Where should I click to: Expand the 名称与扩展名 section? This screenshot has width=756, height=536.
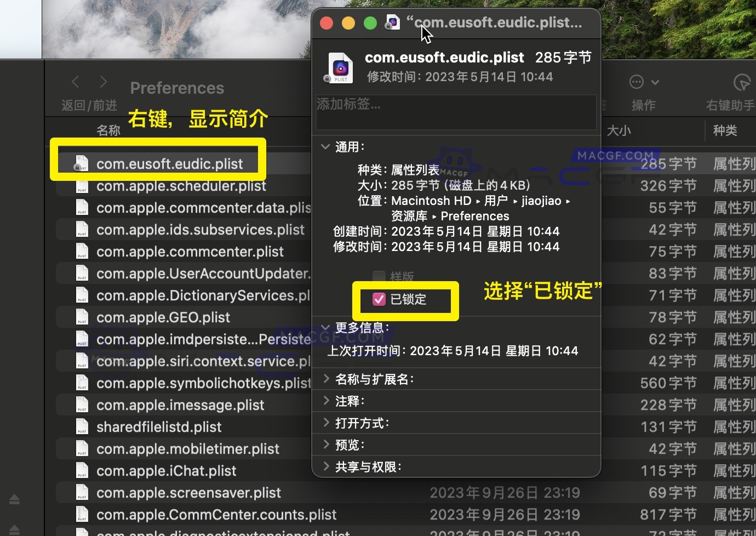[x=326, y=378]
